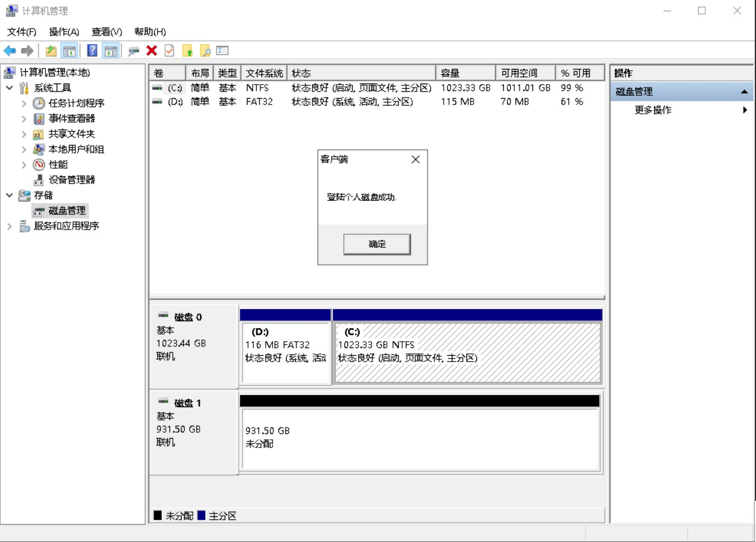Open the 查看(V) menu
The image size is (756, 542).
click(x=106, y=32)
